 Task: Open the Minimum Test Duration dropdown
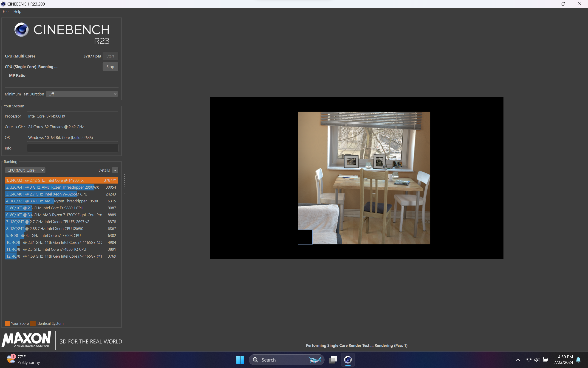(x=82, y=94)
